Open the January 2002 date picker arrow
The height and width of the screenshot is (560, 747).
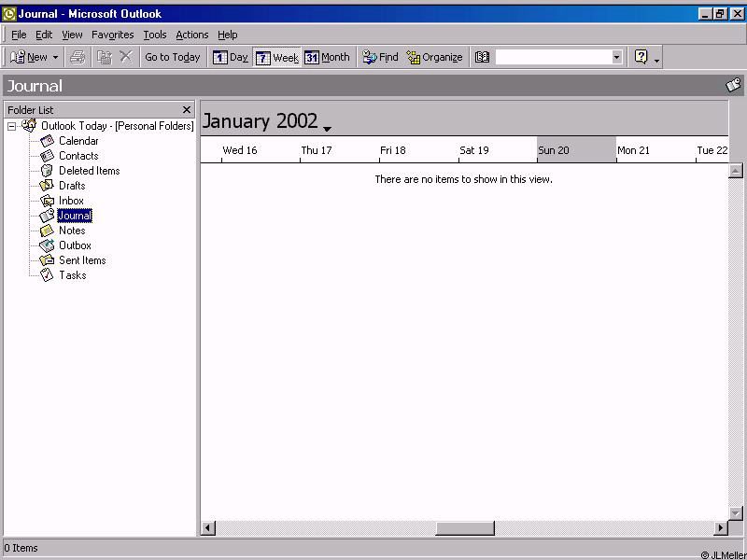click(327, 129)
